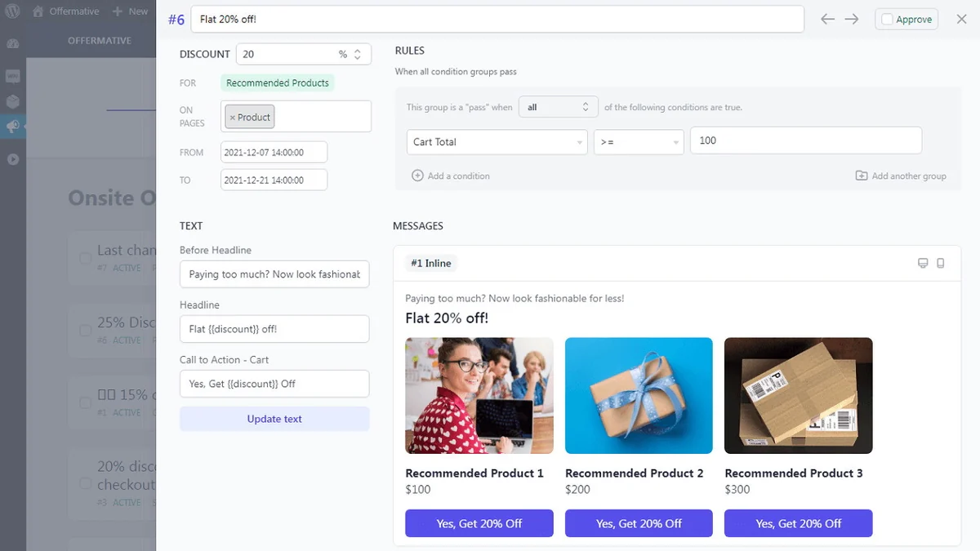
Task: Click the condition value field showing 100
Action: click(806, 140)
